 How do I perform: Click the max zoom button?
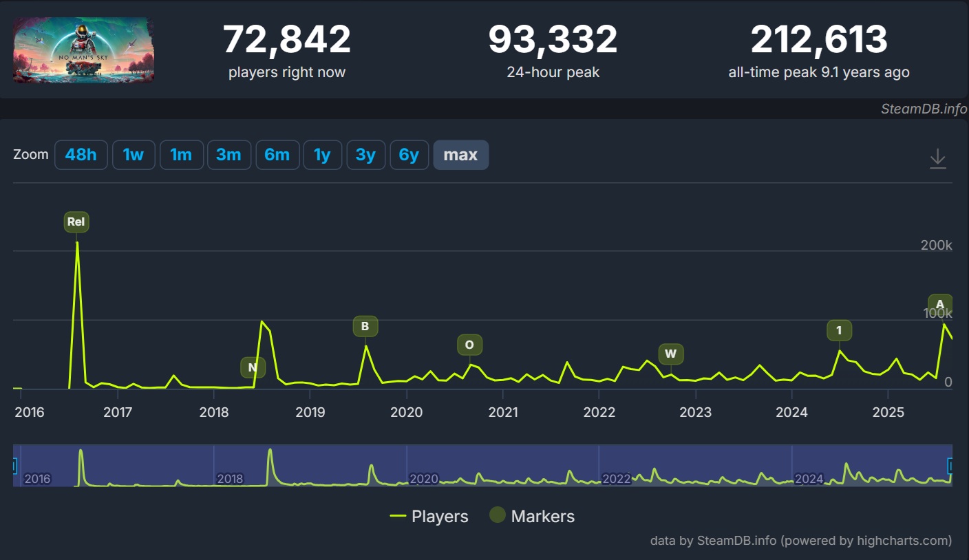pyautogui.click(x=460, y=155)
